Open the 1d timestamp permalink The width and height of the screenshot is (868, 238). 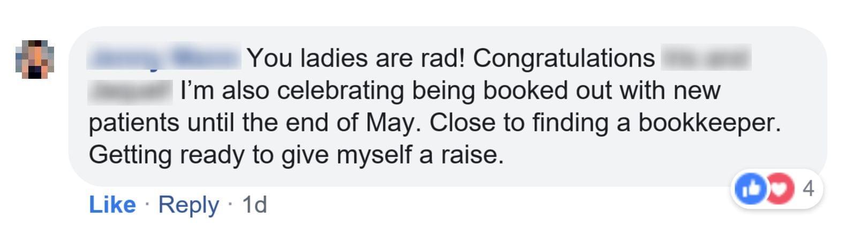254,205
